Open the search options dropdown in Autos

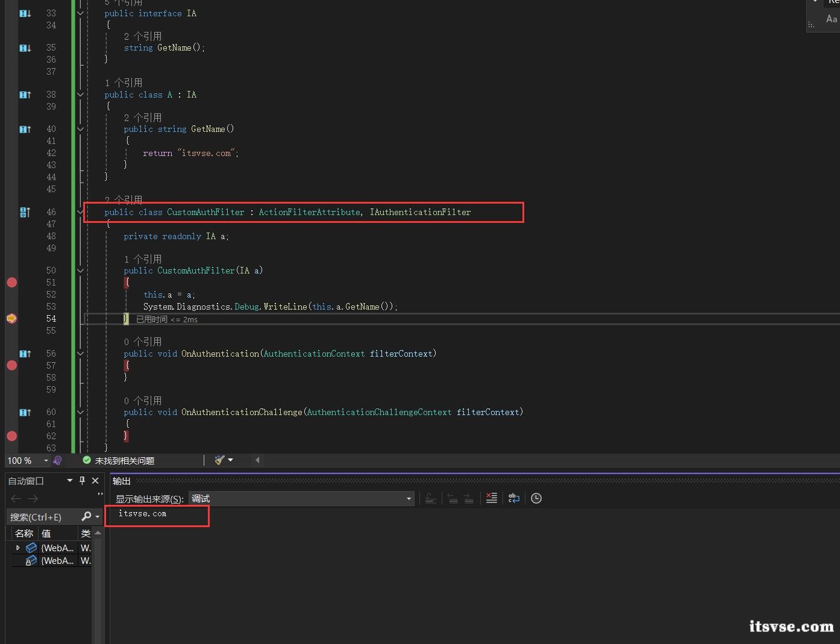click(x=97, y=517)
